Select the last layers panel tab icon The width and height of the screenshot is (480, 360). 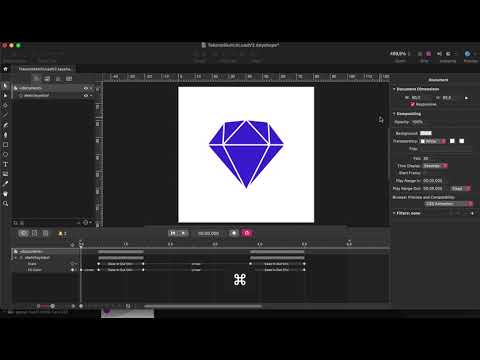point(69,79)
